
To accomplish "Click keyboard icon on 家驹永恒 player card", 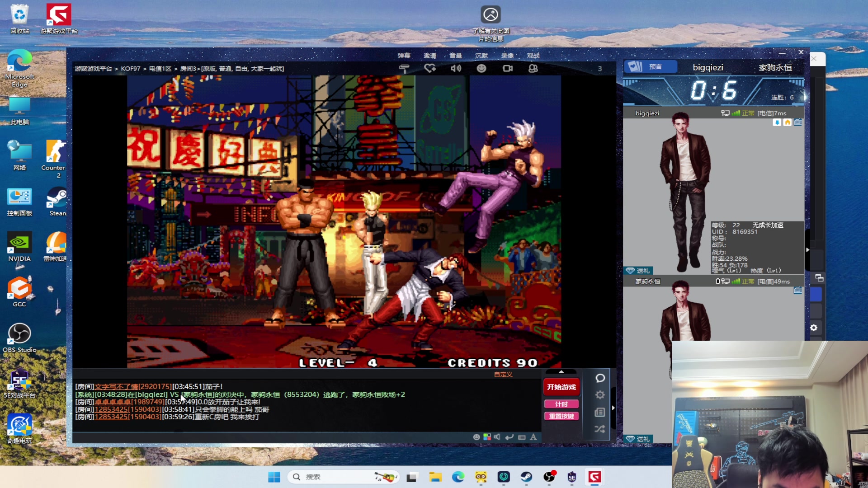I will (x=798, y=291).
